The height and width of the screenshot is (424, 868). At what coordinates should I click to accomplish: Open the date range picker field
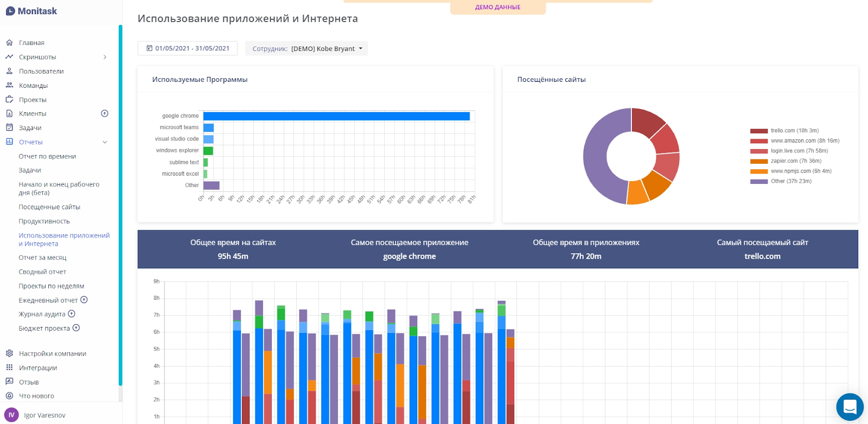click(188, 48)
